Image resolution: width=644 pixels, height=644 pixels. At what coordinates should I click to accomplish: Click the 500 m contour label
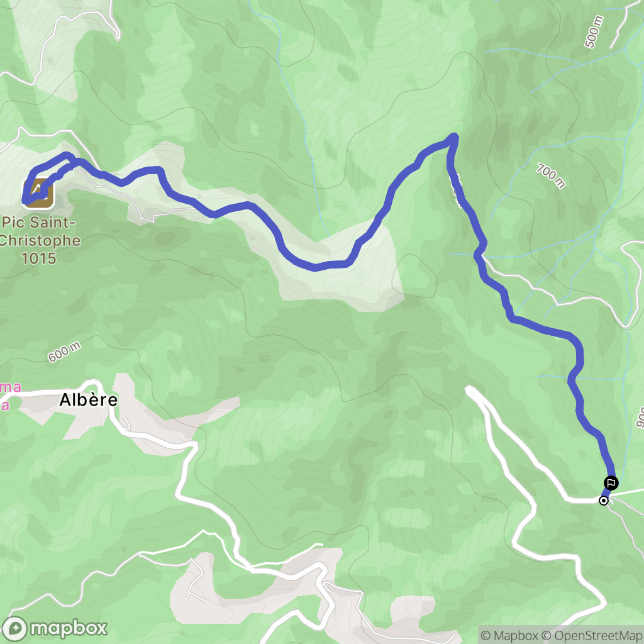(x=594, y=31)
